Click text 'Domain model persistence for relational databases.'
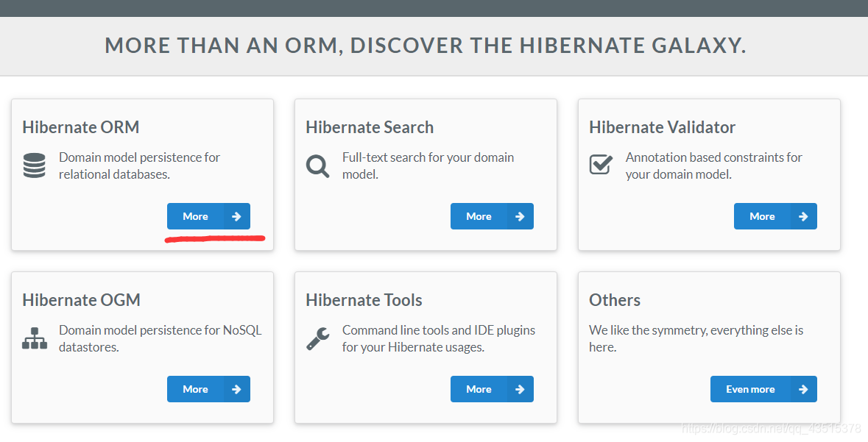Image resolution: width=868 pixels, height=442 pixels. click(x=139, y=165)
